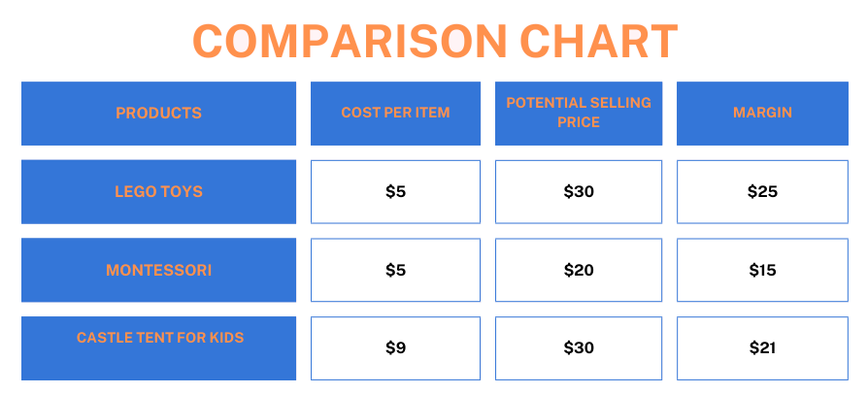Select the MARGIN header cell
This screenshot has height=394, width=868.
762,114
